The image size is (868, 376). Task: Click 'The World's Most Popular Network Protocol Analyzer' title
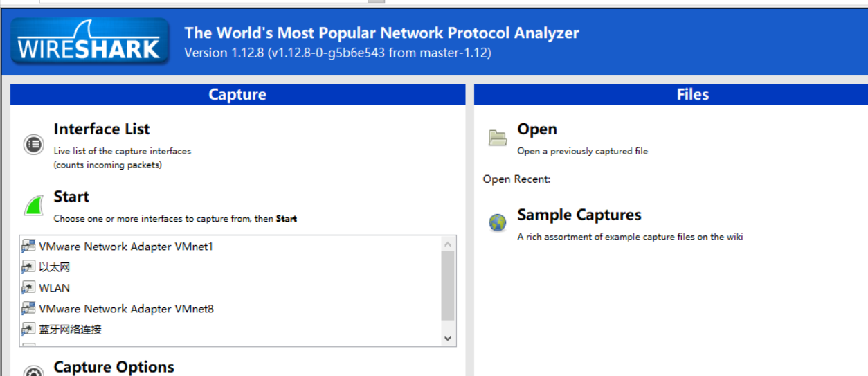click(x=381, y=33)
